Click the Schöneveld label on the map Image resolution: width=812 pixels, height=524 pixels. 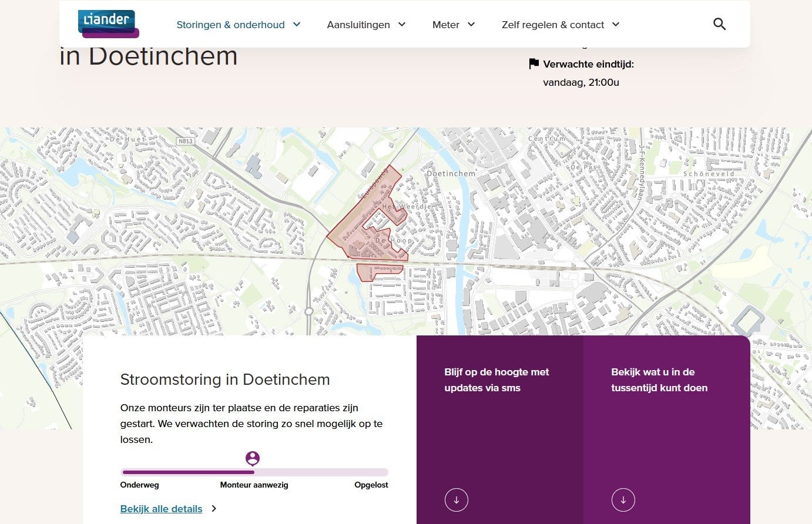(x=709, y=174)
